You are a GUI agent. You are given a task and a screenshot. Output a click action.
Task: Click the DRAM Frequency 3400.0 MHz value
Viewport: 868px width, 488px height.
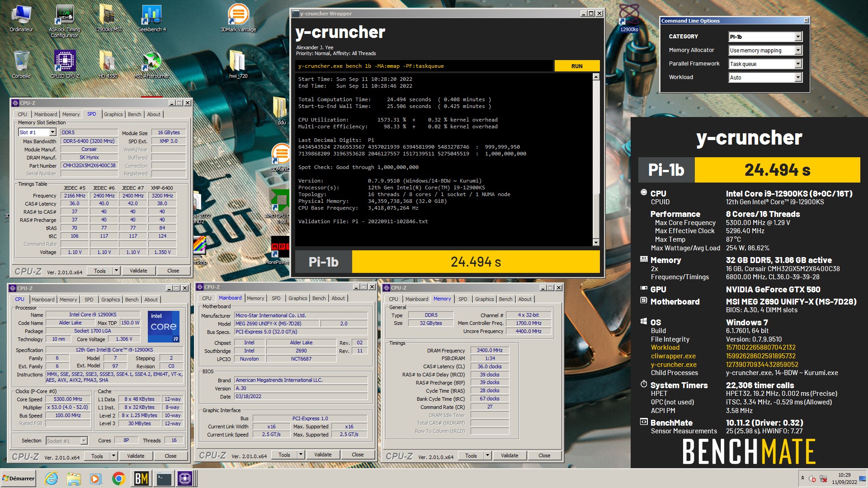(490, 350)
